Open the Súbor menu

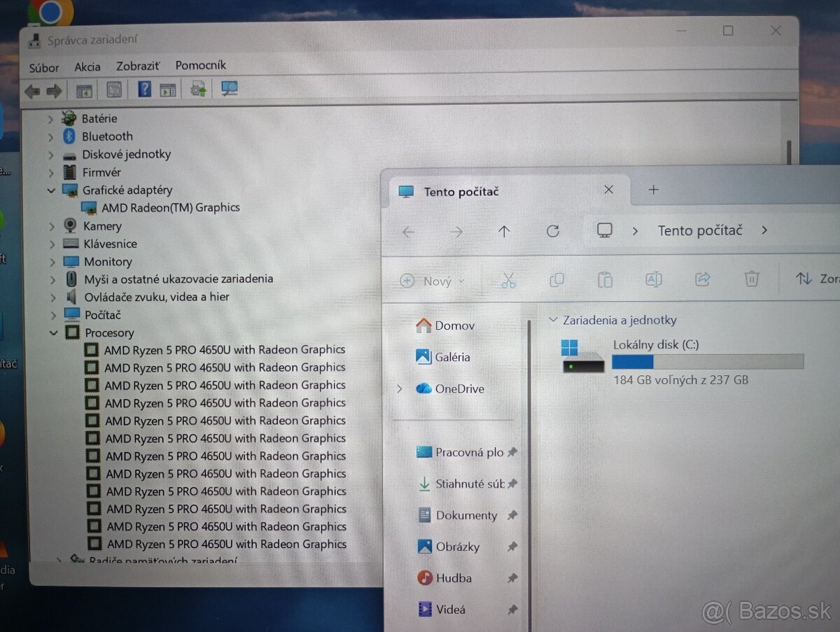44,67
